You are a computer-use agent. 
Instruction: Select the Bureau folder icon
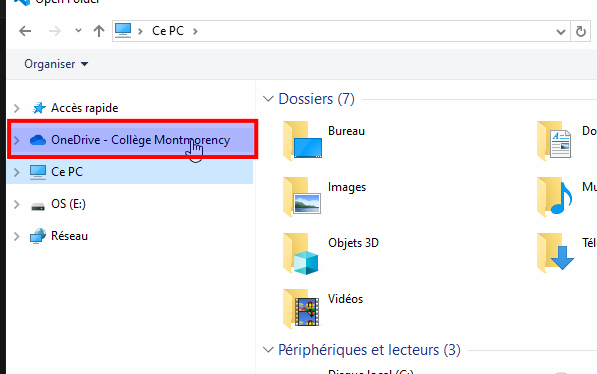tap(303, 141)
